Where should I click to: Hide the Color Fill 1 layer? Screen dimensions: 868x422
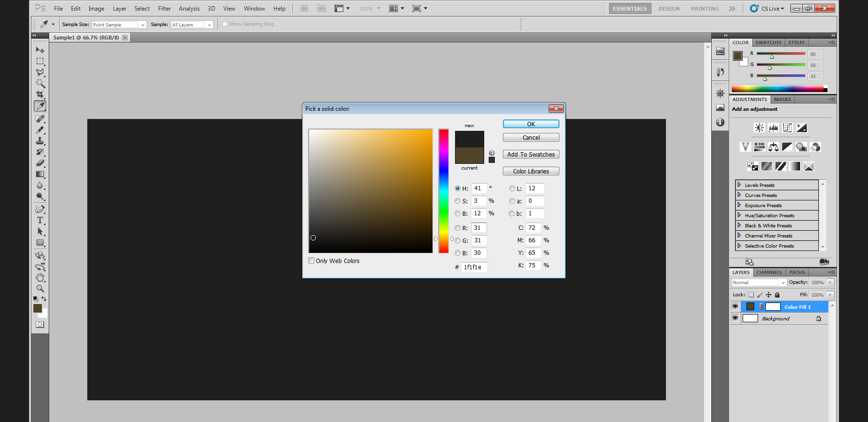pyautogui.click(x=735, y=306)
